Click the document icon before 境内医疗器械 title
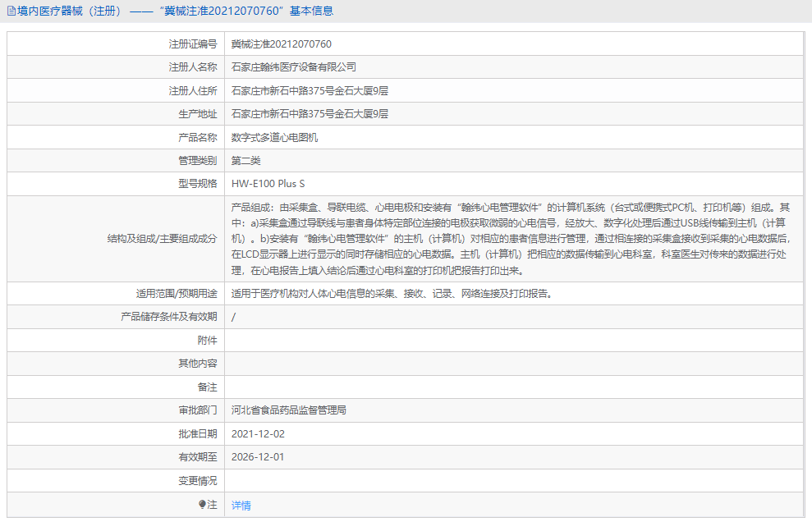The height and width of the screenshot is (522, 812). (11, 11)
